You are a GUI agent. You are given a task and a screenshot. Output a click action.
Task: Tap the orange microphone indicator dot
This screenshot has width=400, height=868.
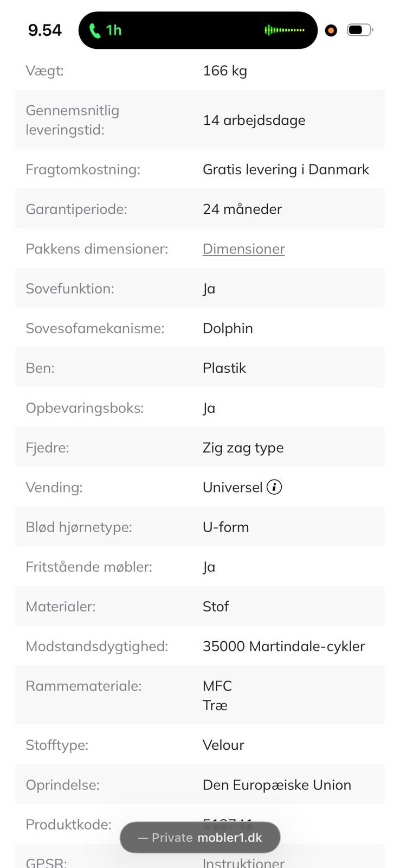pos(331,30)
